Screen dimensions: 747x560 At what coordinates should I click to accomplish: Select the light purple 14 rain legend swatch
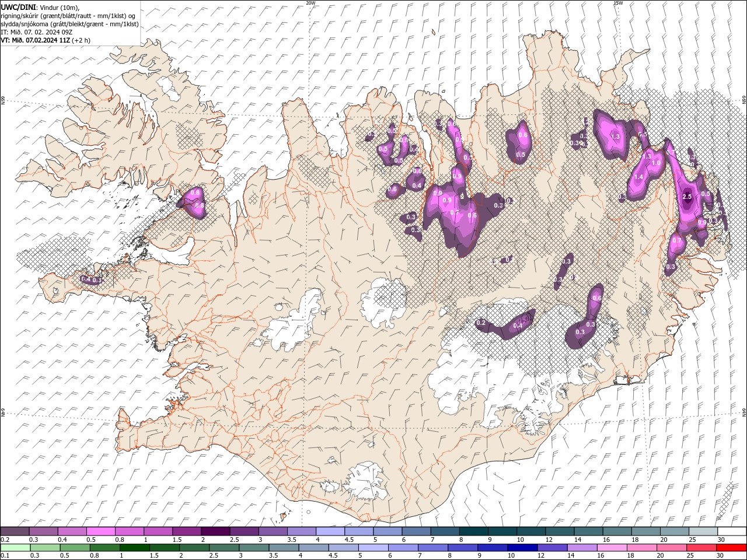point(581,548)
